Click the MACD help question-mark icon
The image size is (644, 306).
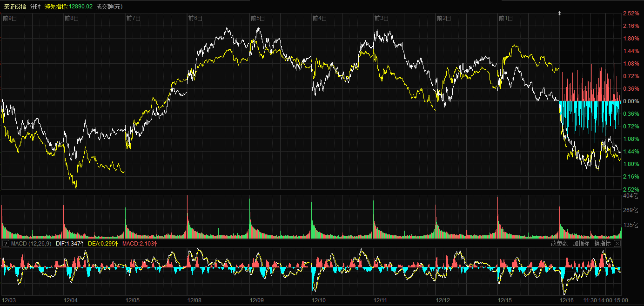tap(6, 243)
